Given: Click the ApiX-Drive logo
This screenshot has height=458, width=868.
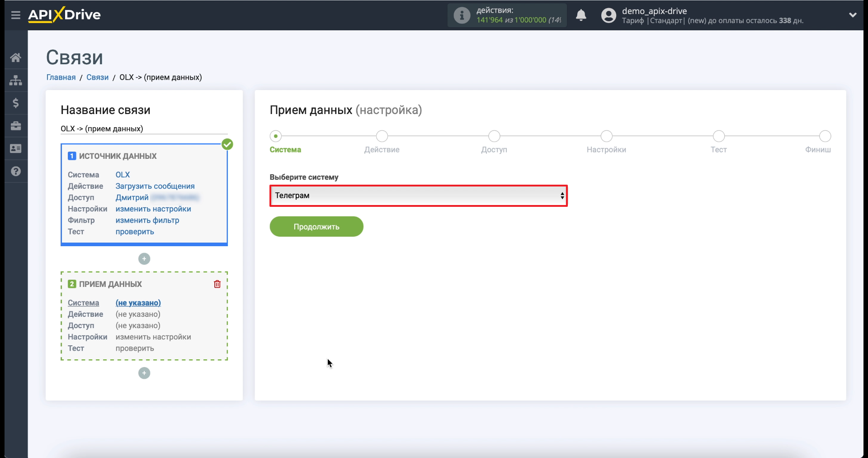Looking at the screenshot, I should tap(64, 14).
